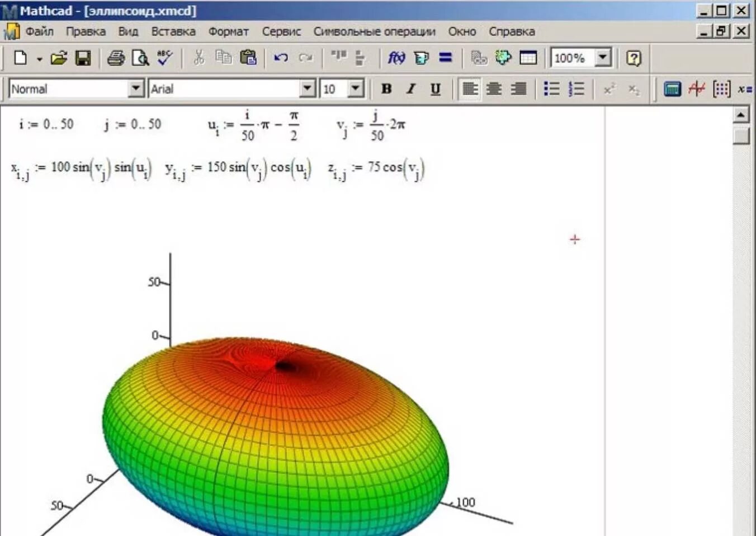Select the y_i,j equation with 150 sin
The image size is (756, 536).
[238, 170]
